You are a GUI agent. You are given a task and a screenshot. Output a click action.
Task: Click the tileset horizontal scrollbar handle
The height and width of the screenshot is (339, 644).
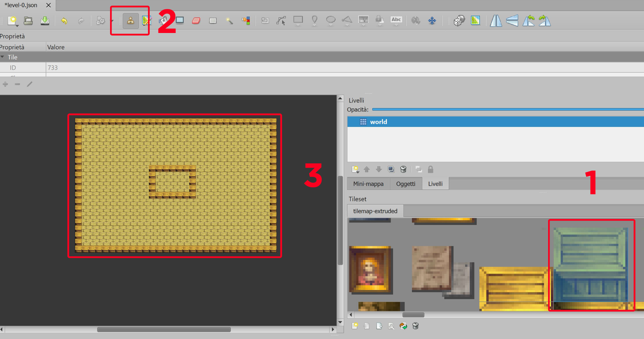point(413,315)
